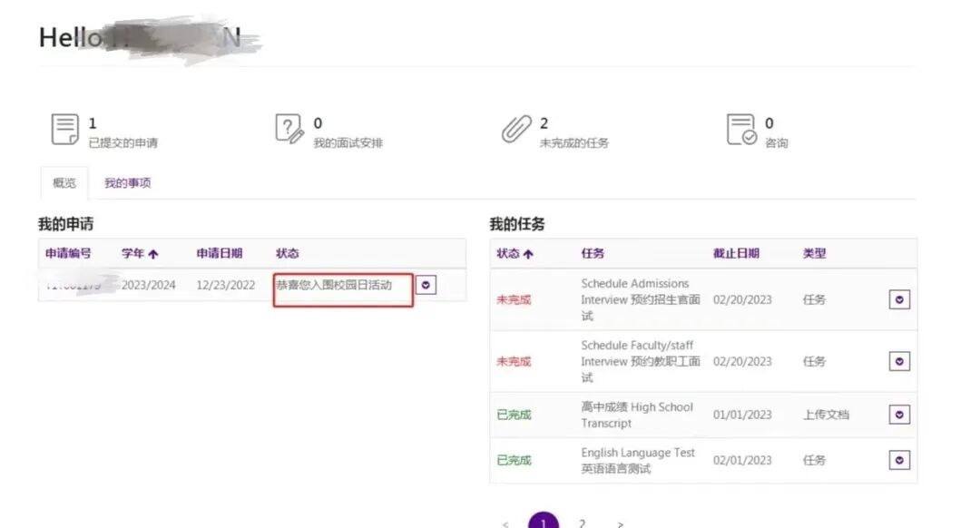Click 已完成 status of English Language Test row
980x528 pixels.
pyautogui.click(x=514, y=461)
